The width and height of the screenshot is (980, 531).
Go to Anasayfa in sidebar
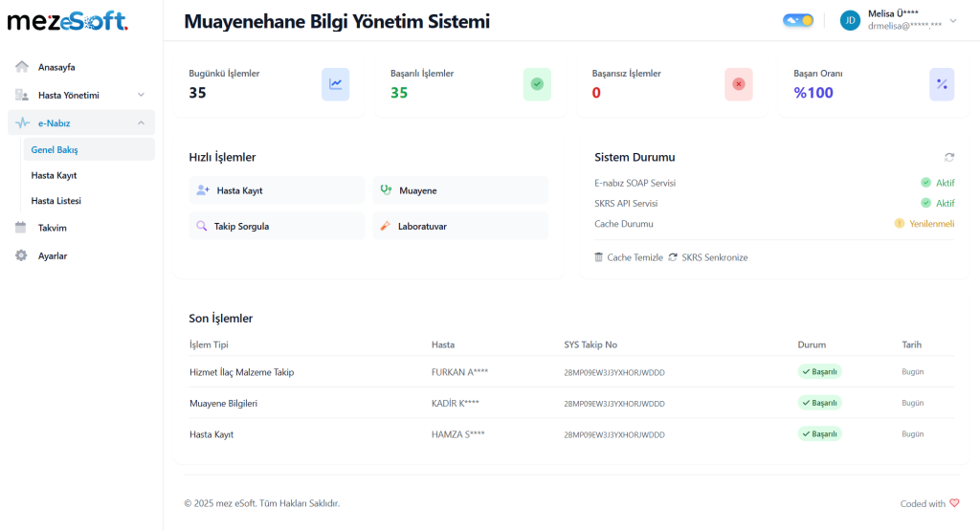pos(56,67)
